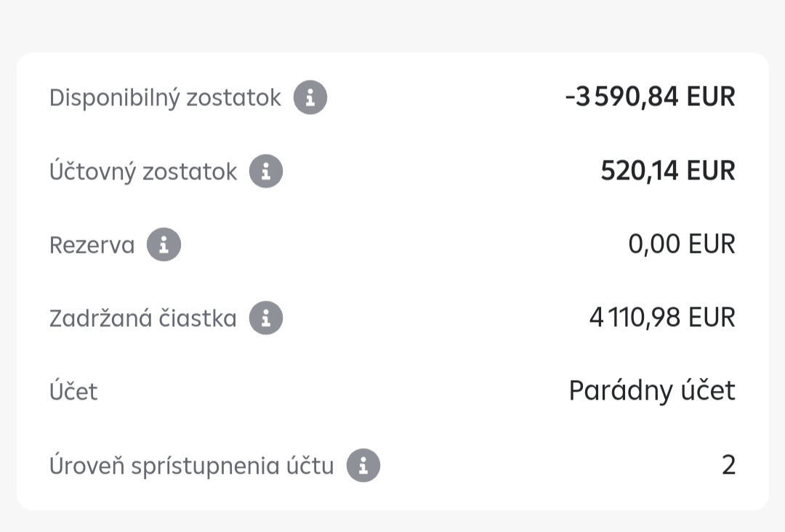Image resolution: width=785 pixels, height=532 pixels.
Task: Click the 4 110,98 held amount number
Action: 633,318
